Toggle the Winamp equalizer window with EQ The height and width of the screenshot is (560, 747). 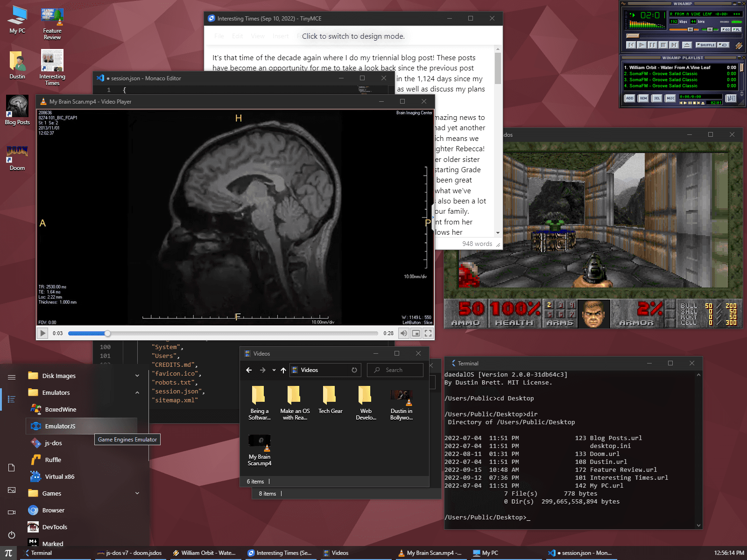coord(726,29)
